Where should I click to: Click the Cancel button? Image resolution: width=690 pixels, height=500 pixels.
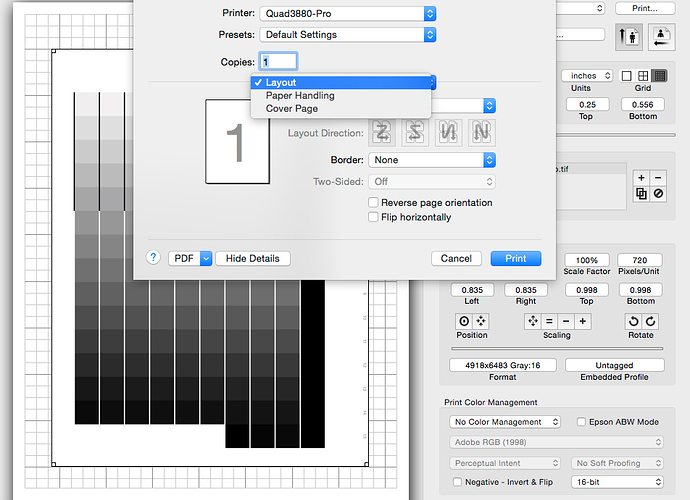coord(457,258)
